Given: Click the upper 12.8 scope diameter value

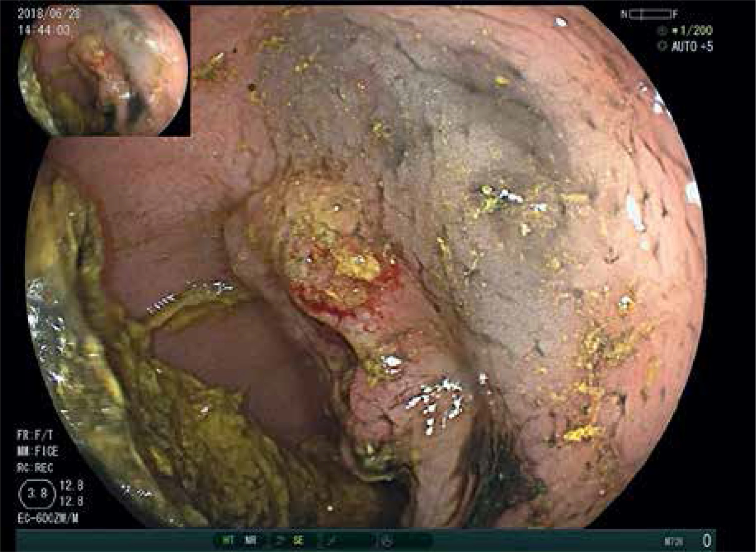Looking at the screenshot, I should coord(71,486).
